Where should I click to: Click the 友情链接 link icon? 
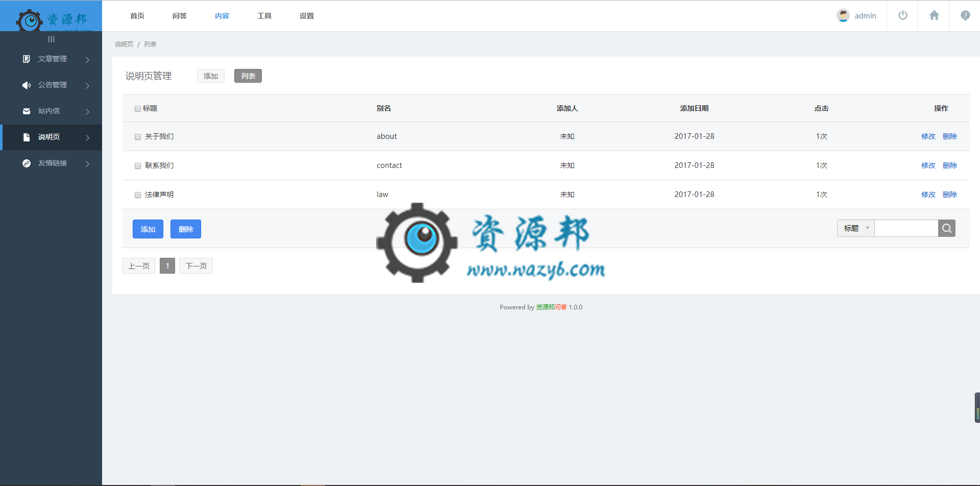[x=27, y=163]
